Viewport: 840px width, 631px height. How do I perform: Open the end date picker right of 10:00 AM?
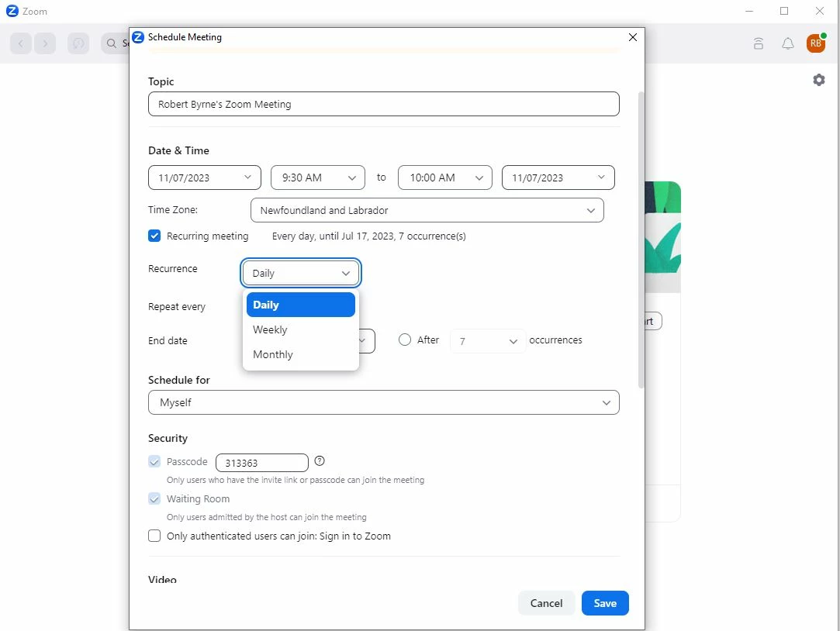click(558, 178)
